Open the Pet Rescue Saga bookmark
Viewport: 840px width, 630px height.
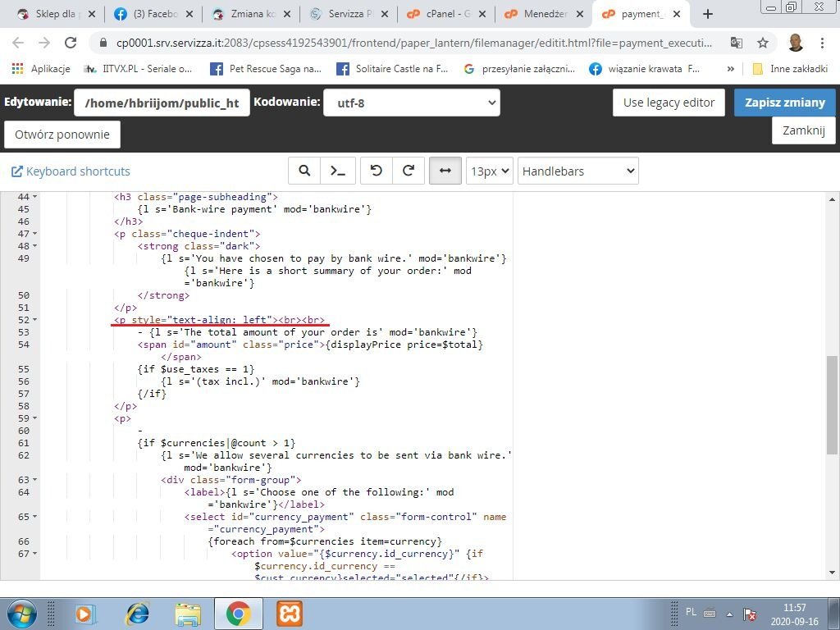[266, 69]
